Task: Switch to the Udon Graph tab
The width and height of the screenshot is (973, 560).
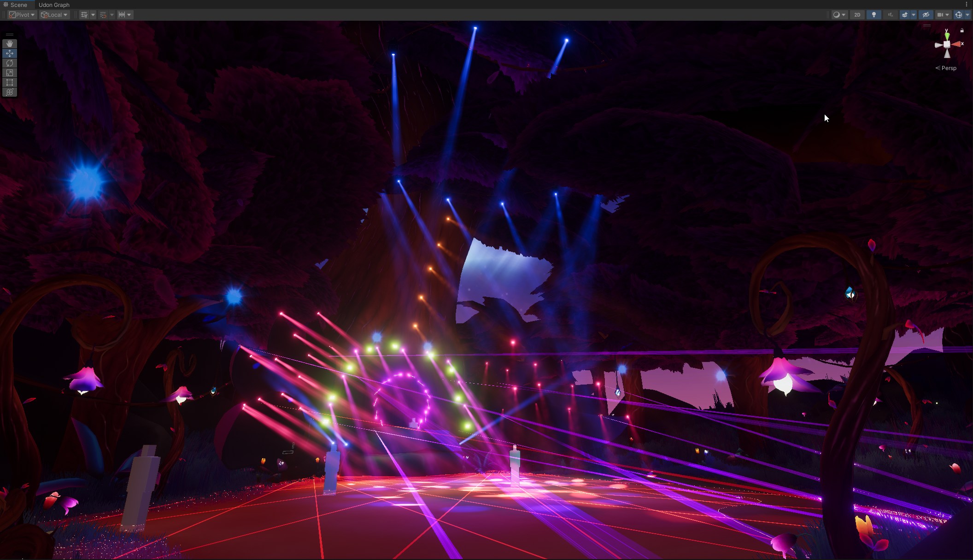Action: click(54, 5)
